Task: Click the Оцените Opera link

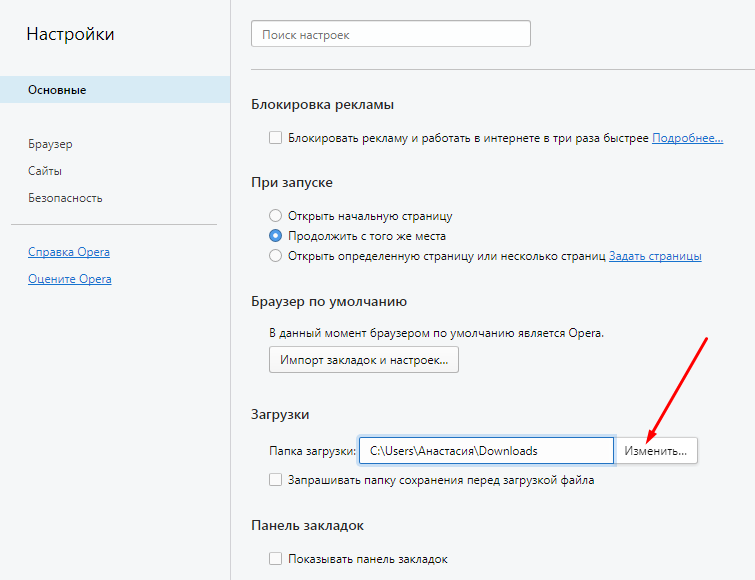Action: tap(70, 279)
